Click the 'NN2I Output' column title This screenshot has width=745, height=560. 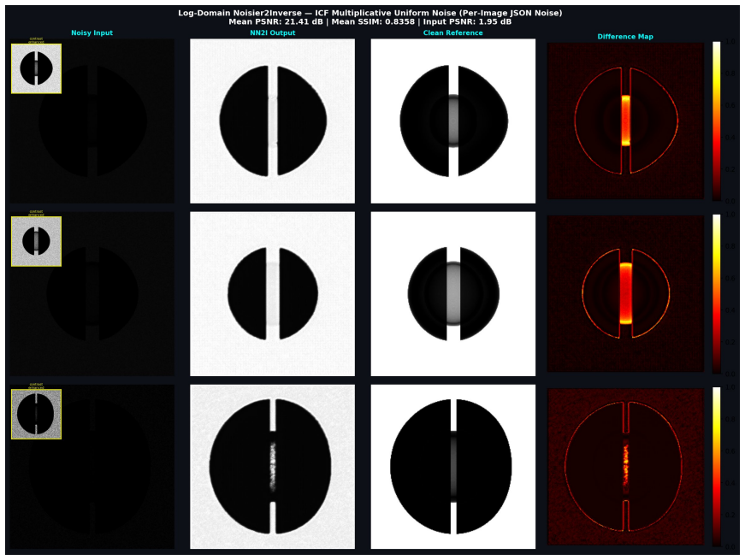[272, 32]
